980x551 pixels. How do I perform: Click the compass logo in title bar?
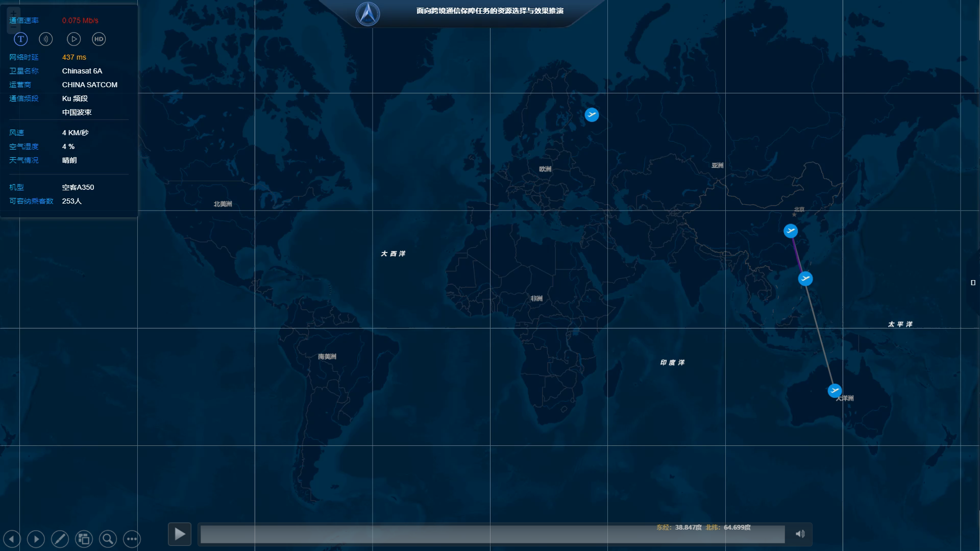367,14
